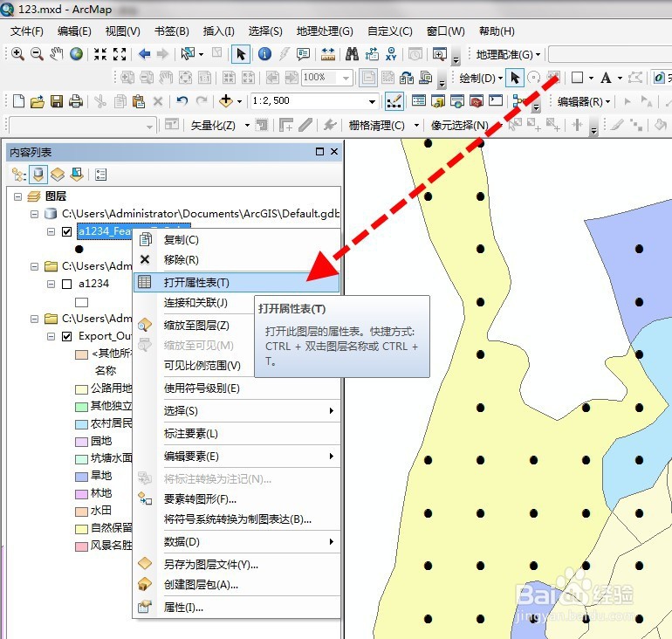Collapse the a1234 layer legend
This screenshot has width=672, height=639.
point(51,284)
